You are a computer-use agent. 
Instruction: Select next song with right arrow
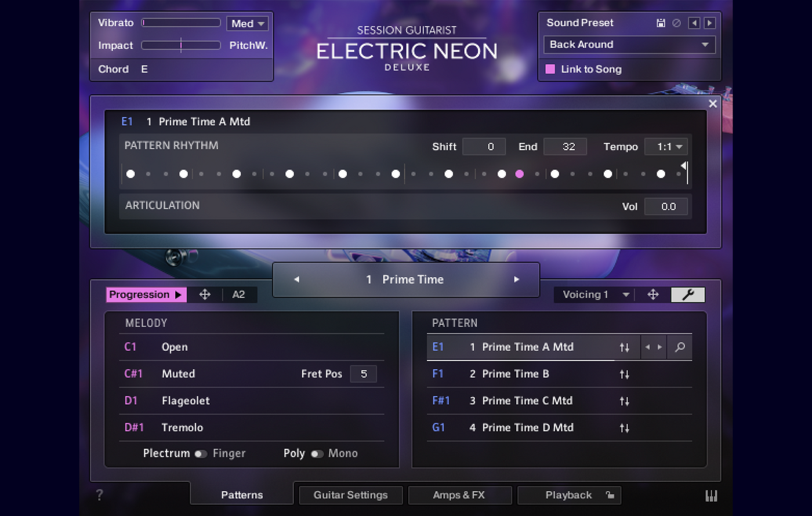[x=516, y=279]
